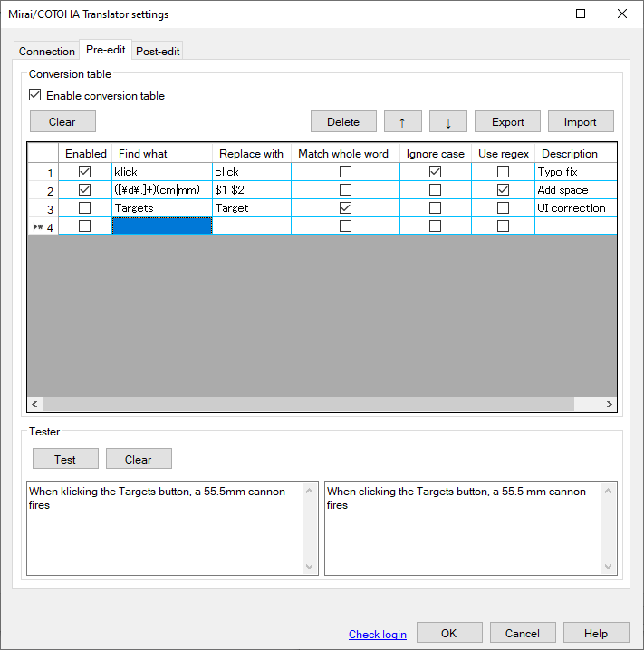The image size is (644, 650).
Task: Click the move row up arrow button
Action: [x=402, y=122]
